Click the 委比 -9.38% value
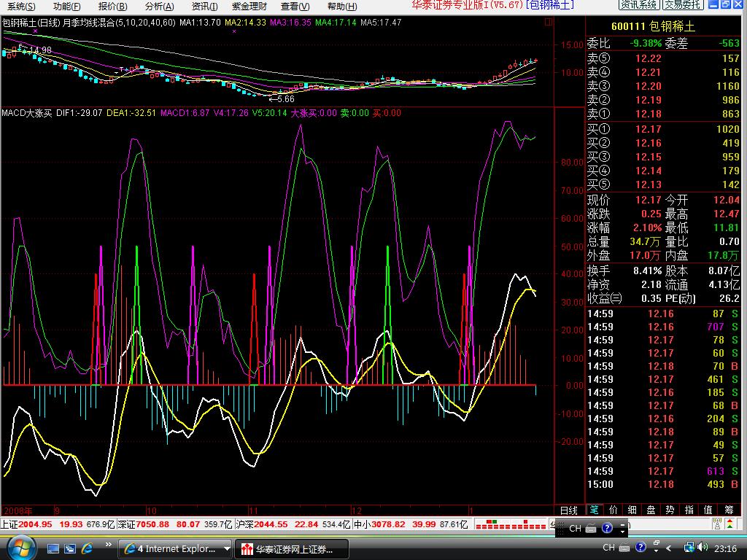Screen dimensions: 747x560 [x=646, y=43]
